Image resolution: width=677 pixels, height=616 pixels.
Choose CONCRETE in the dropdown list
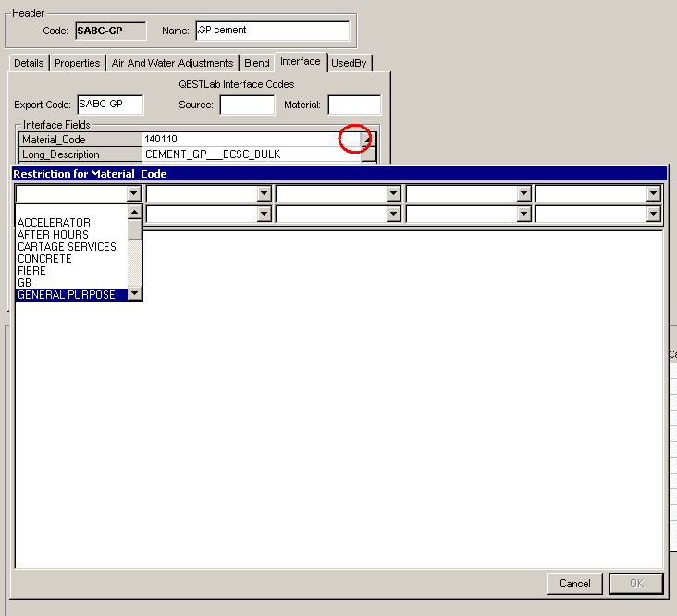[44, 259]
